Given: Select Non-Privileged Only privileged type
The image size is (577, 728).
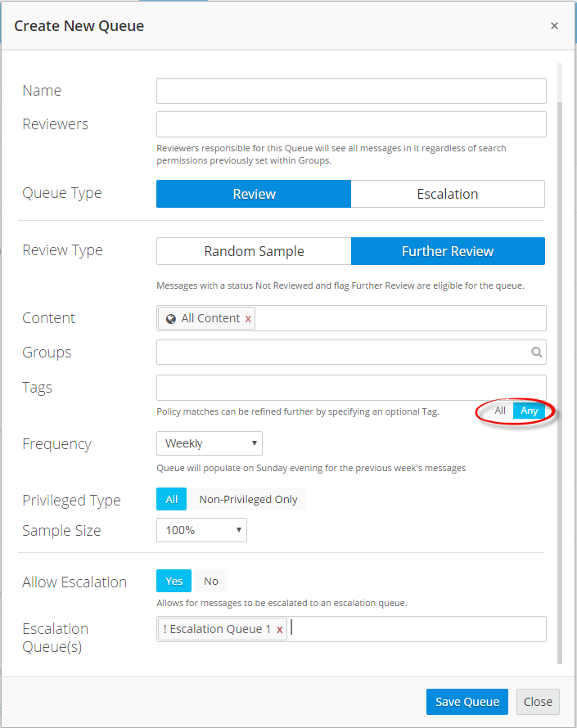Looking at the screenshot, I should point(248,499).
